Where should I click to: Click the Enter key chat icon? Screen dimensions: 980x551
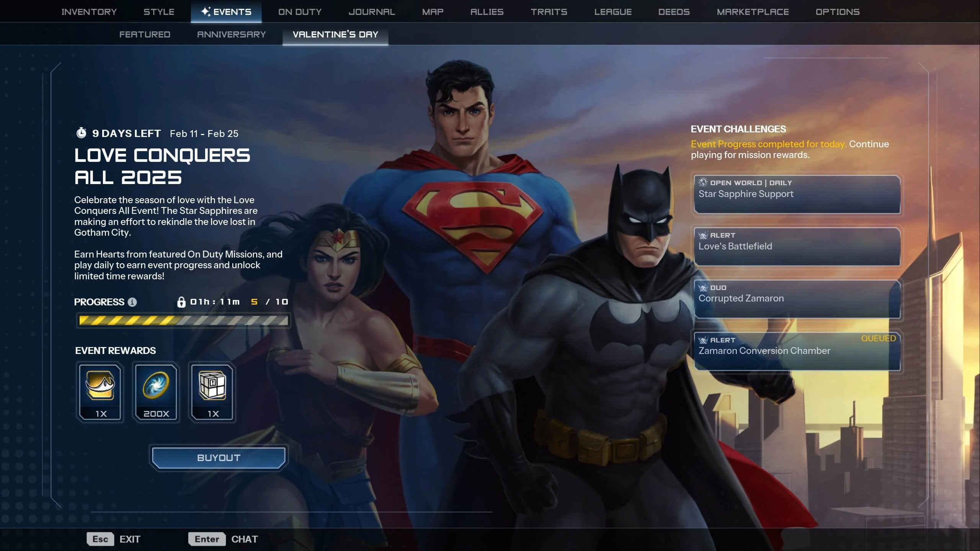tap(207, 539)
